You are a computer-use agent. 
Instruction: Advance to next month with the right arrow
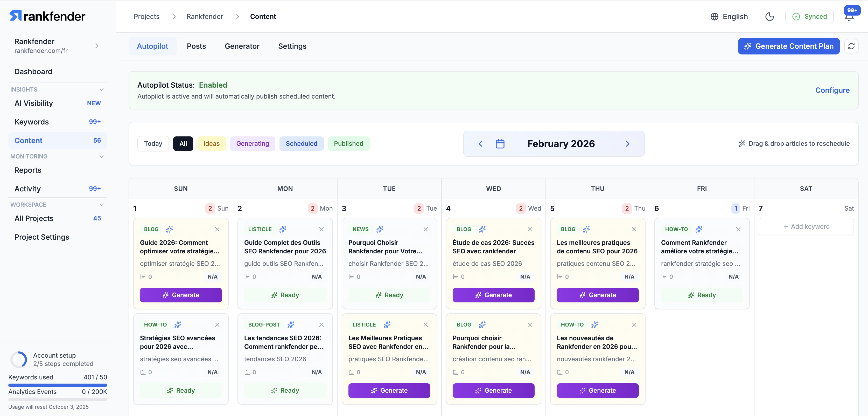[627, 144]
